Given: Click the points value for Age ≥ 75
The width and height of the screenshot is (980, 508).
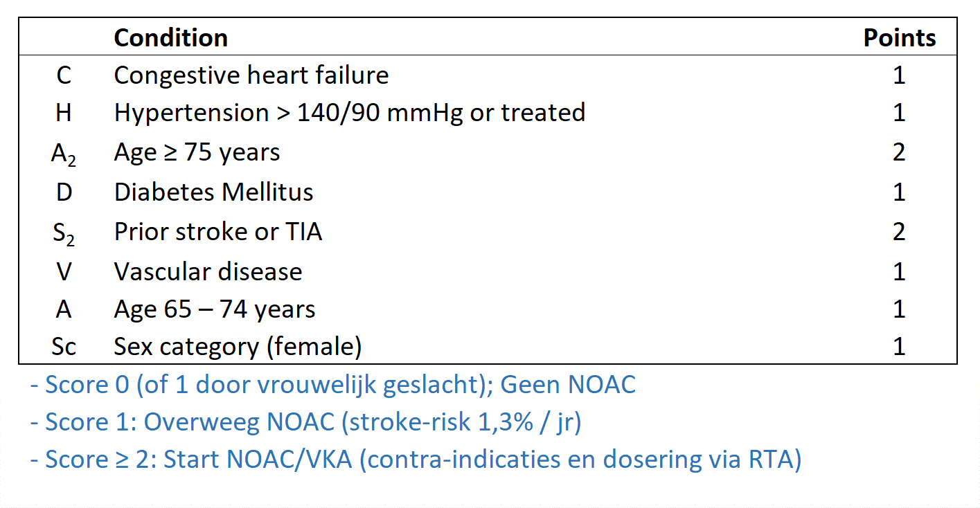Looking at the screenshot, I should [x=899, y=152].
